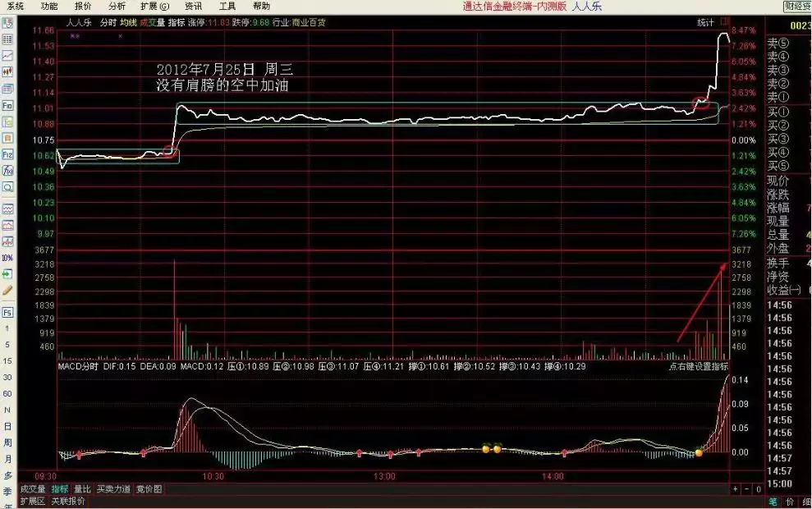
Task: Select the 周 weekly period in sidebar
Action: coord(7,443)
